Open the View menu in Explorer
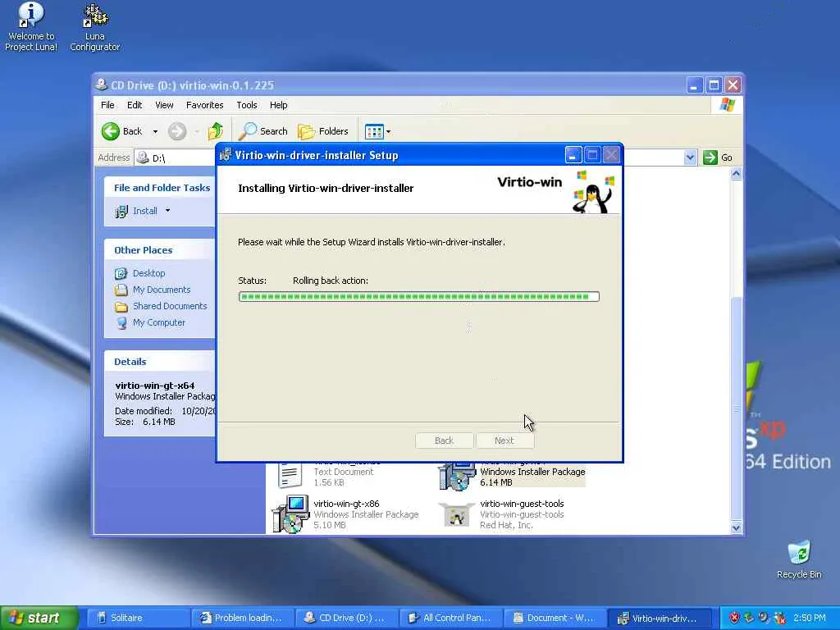Screen dimensions: 840x630 point(164,105)
